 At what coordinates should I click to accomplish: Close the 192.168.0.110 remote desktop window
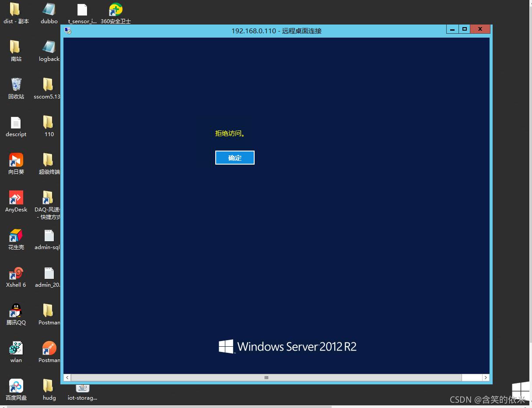[x=480, y=29]
